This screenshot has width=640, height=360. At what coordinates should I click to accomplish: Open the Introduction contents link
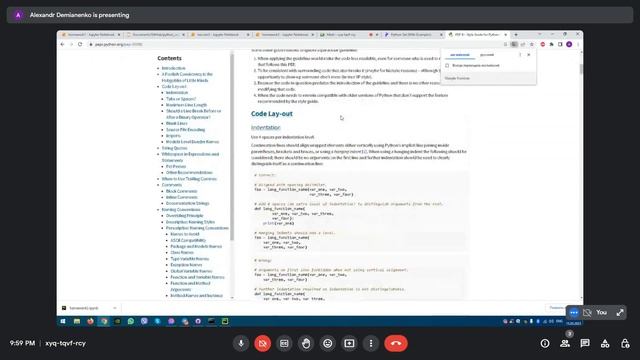click(173, 68)
